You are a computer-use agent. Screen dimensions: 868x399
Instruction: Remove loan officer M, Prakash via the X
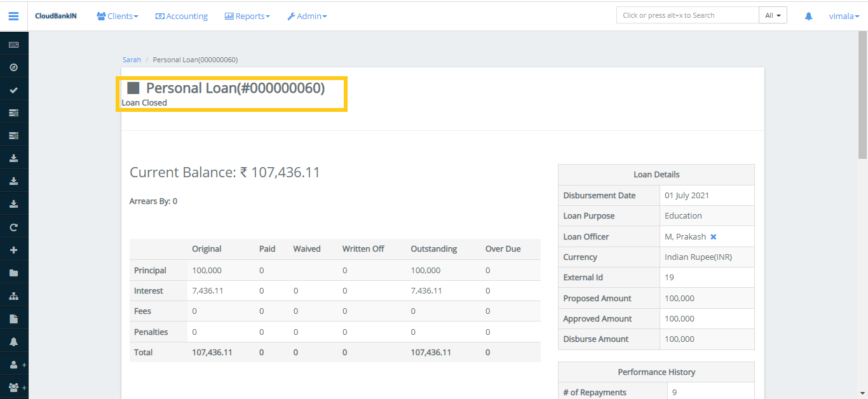coord(714,236)
